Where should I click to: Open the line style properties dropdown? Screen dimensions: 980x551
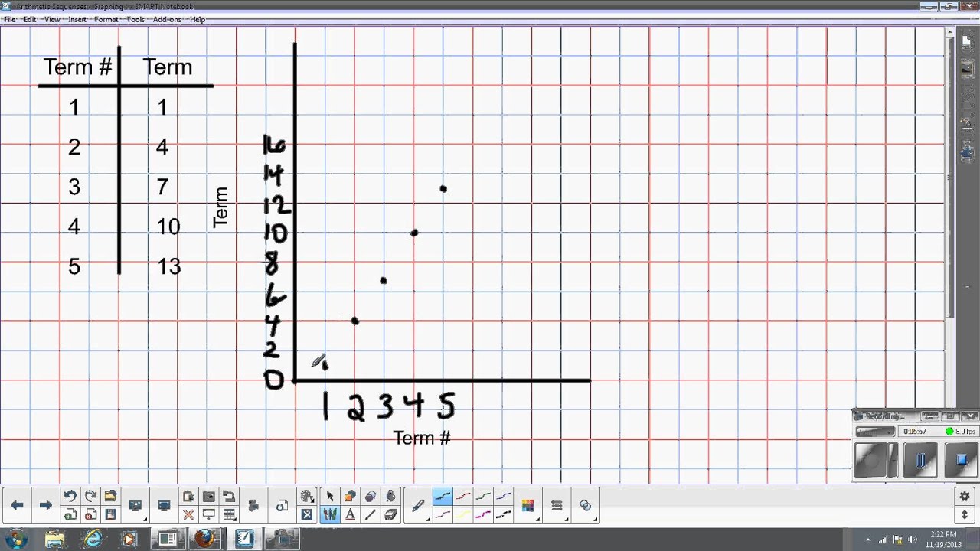(x=557, y=505)
